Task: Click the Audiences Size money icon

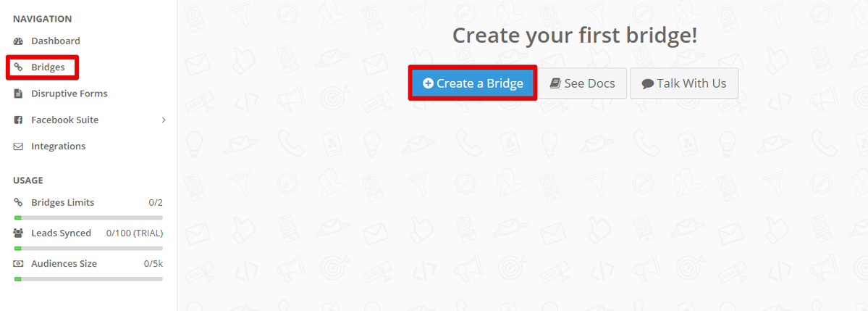Action: 18,264
